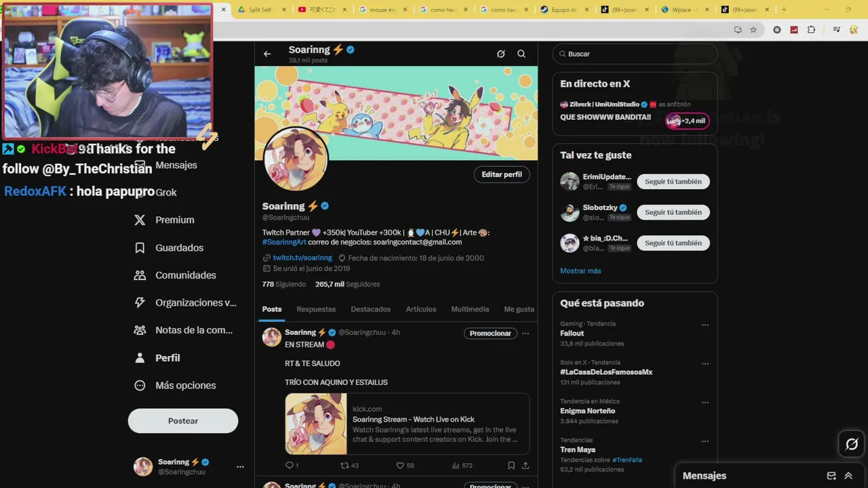Go back using the arrow beside Soarinng header

tap(267, 54)
